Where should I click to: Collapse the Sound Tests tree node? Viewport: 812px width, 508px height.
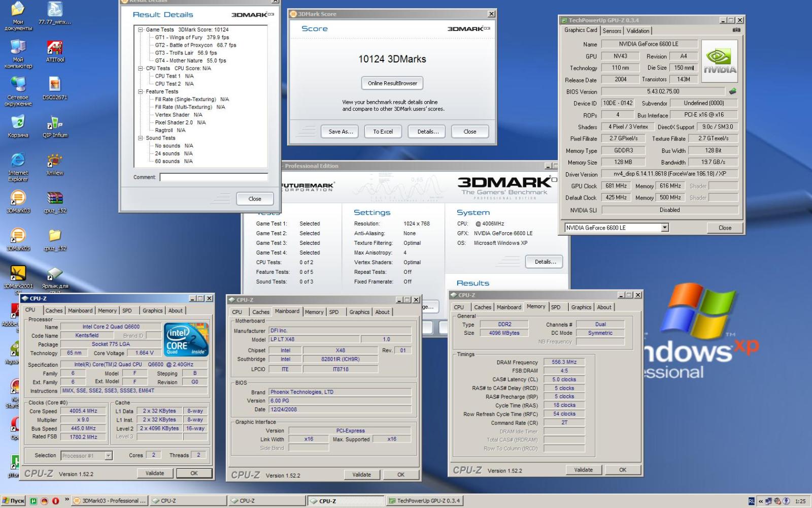pos(141,138)
